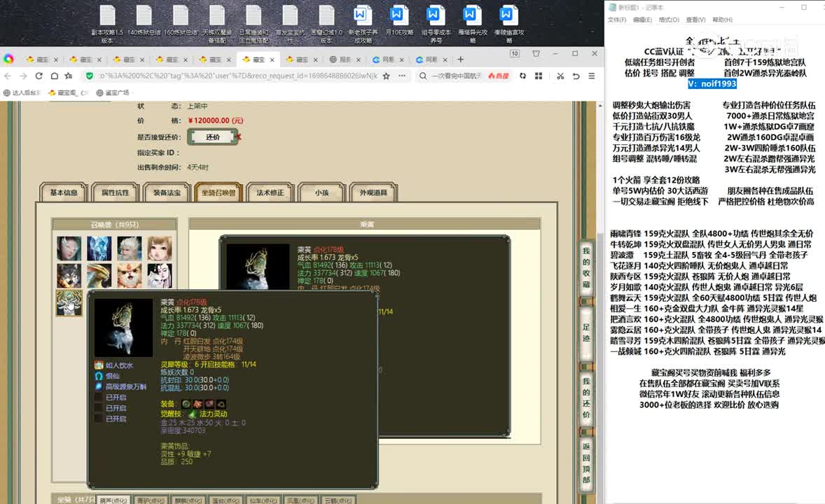Click the browser logo profile icon
Screen dimensions: 825x504
click(8, 59)
